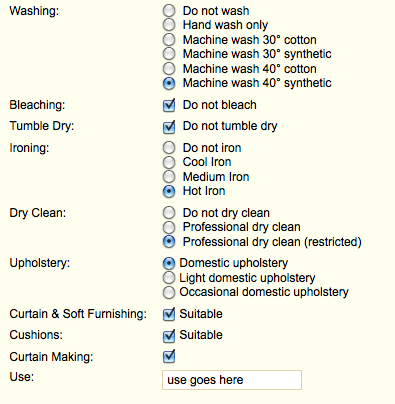
Task: Toggle the Do not tumble dry checkbox
Action: click(x=169, y=127)
